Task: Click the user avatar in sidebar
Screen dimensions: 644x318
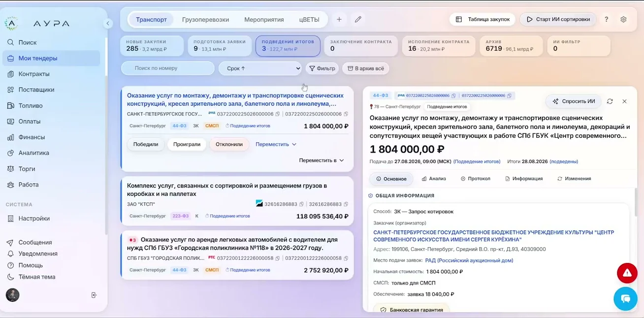Action: click(x=12, y=295)
